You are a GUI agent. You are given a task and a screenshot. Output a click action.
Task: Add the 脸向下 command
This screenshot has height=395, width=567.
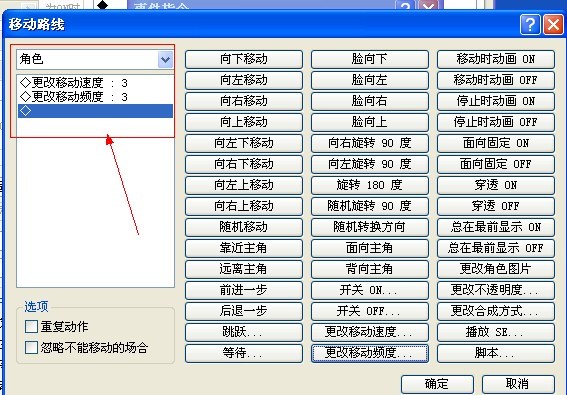[370, 59]
